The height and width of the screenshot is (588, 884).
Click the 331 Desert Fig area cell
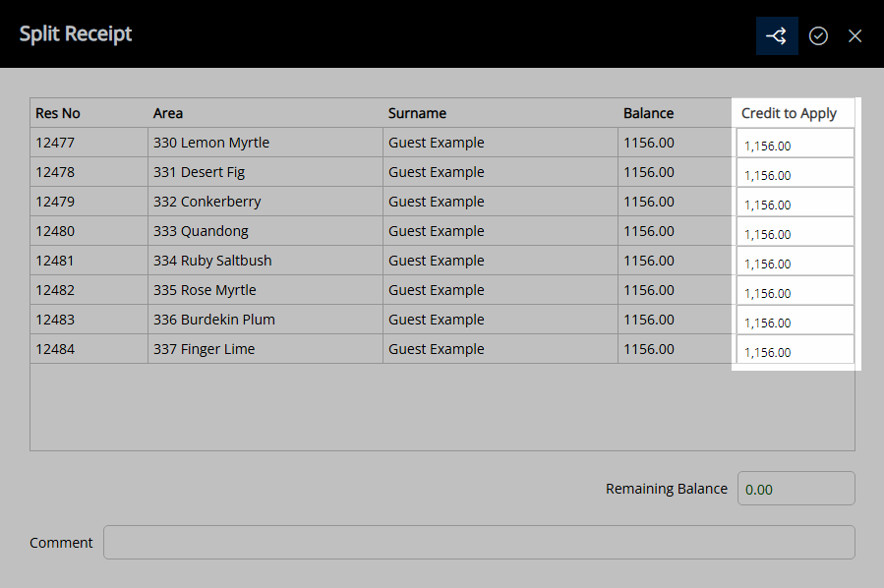pos(265,172)
